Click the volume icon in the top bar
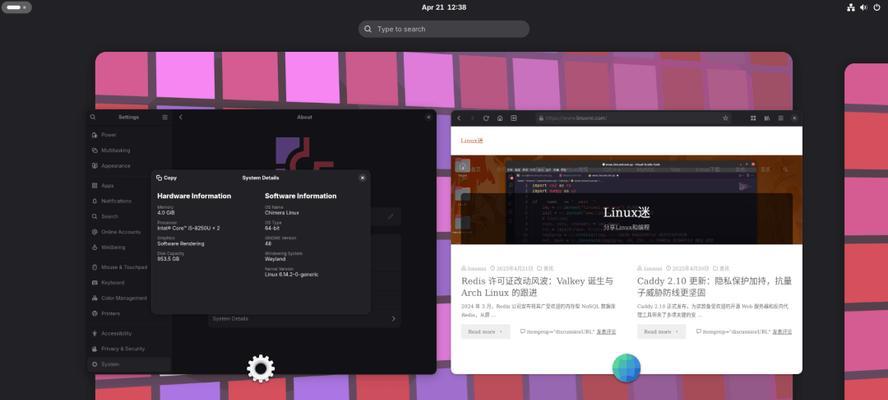888x400 pixels. click(x=864, y=7)
